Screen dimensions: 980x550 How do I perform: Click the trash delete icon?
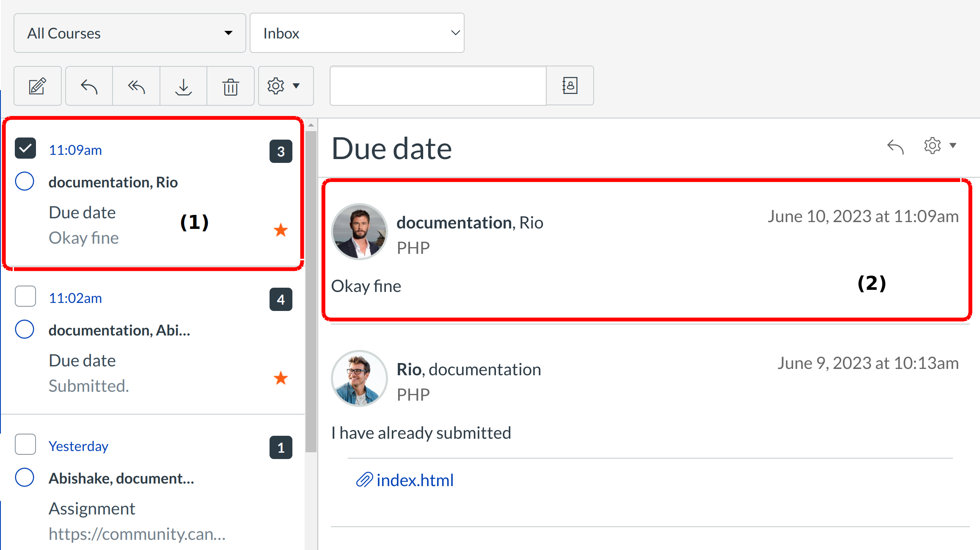(x=231, y=86)
